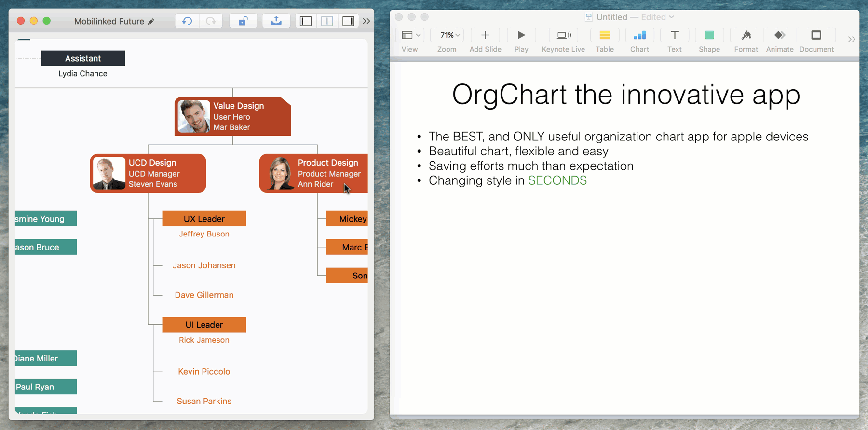Expand OrgChart toolbar overflow chevron
Screen dimensions: 868x430
(366, 21)
